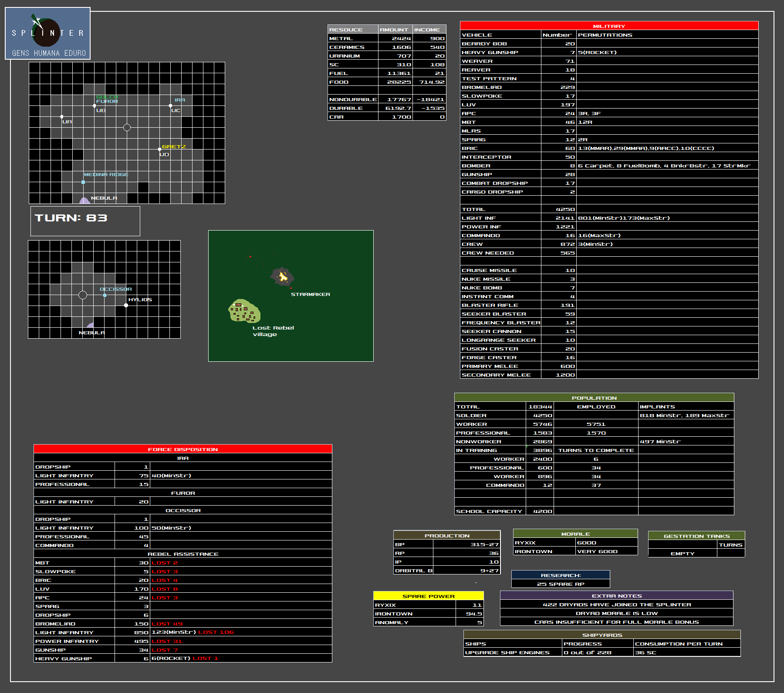Click the Turn 83 counter box
This screenshot has height=693, width=784.
coord(85,221)
